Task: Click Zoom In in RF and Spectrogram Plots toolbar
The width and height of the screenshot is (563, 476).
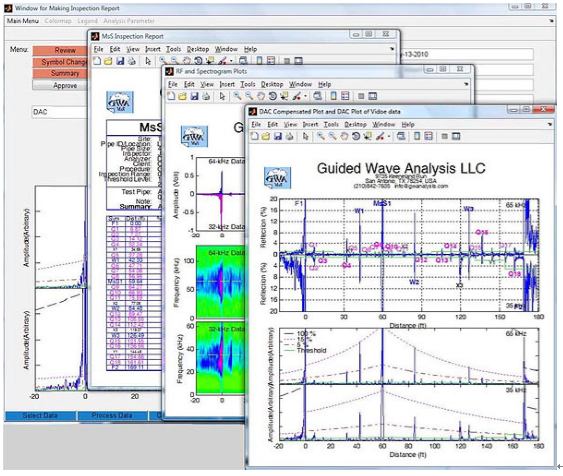Action: 237,96
